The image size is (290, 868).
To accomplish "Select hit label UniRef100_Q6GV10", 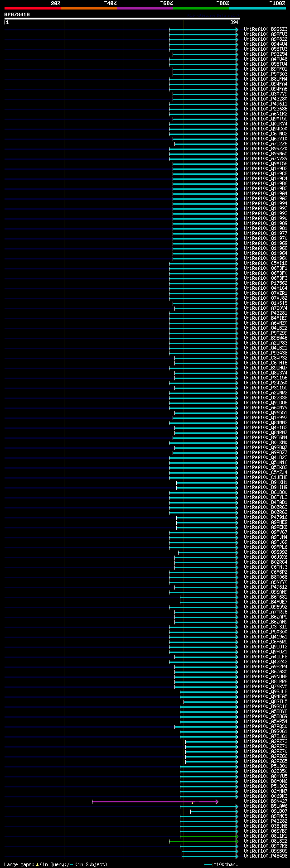I will point(266,139).
